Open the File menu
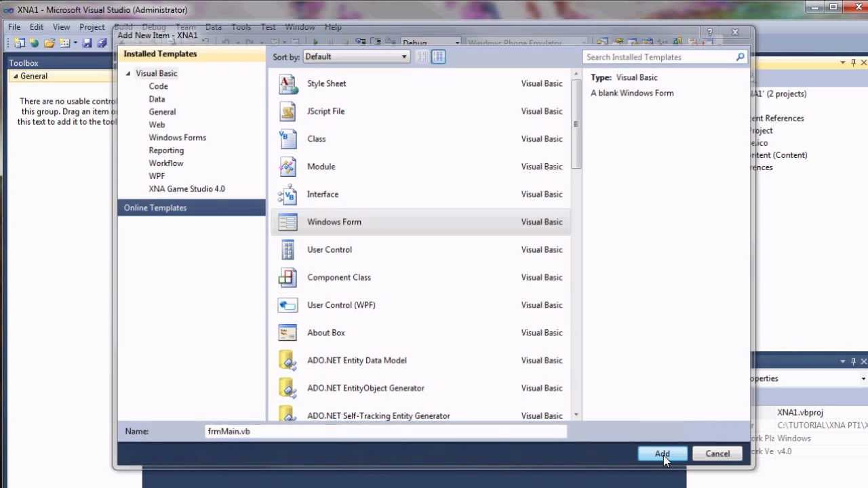The image size is (868, 488). (x=14, y=27)
